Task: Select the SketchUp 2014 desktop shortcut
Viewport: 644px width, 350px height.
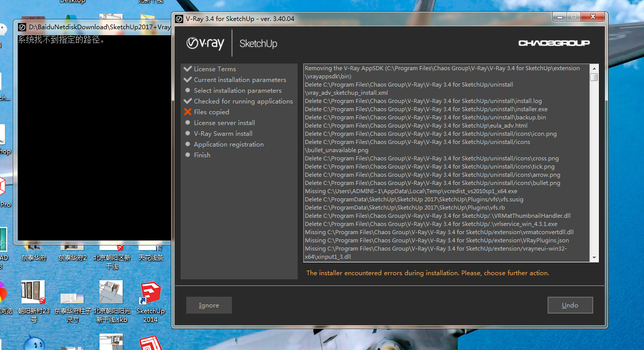Action: click(x=150, y=302)
